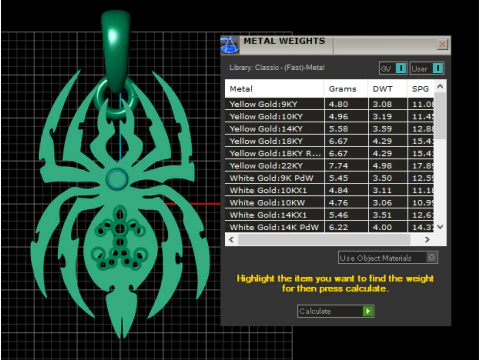The width and height of the screenshot is (480, 360).
Task: Click the 3.19 DWT value
Action: [382, 116]
